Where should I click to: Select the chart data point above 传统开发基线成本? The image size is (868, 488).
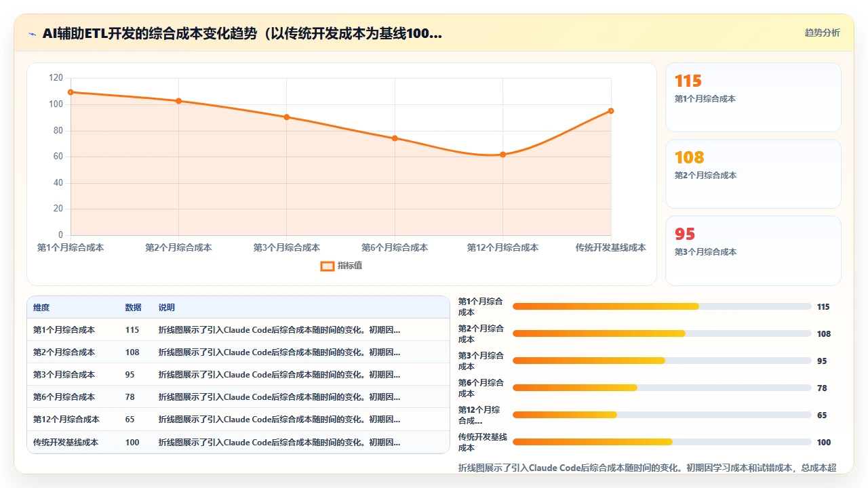coord(611,111)
